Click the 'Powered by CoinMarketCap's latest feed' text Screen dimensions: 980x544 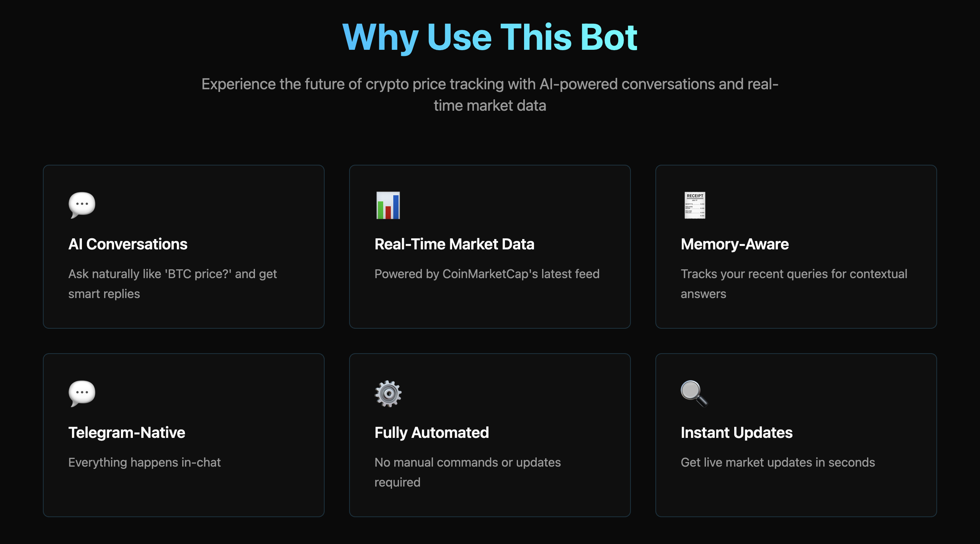click(x=487, y=274)
